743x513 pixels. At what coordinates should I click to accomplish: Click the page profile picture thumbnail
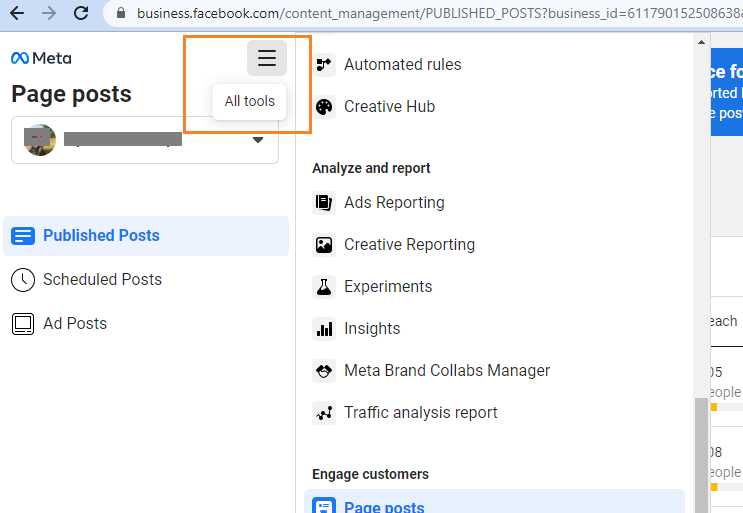coord(40,140)
